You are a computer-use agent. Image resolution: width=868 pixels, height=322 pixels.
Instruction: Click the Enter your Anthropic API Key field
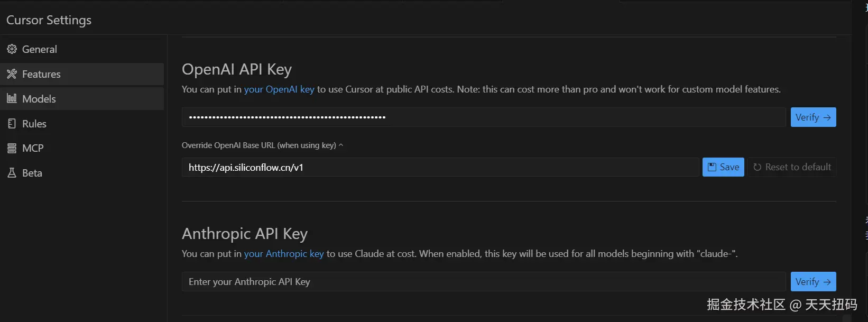point(483,282)
